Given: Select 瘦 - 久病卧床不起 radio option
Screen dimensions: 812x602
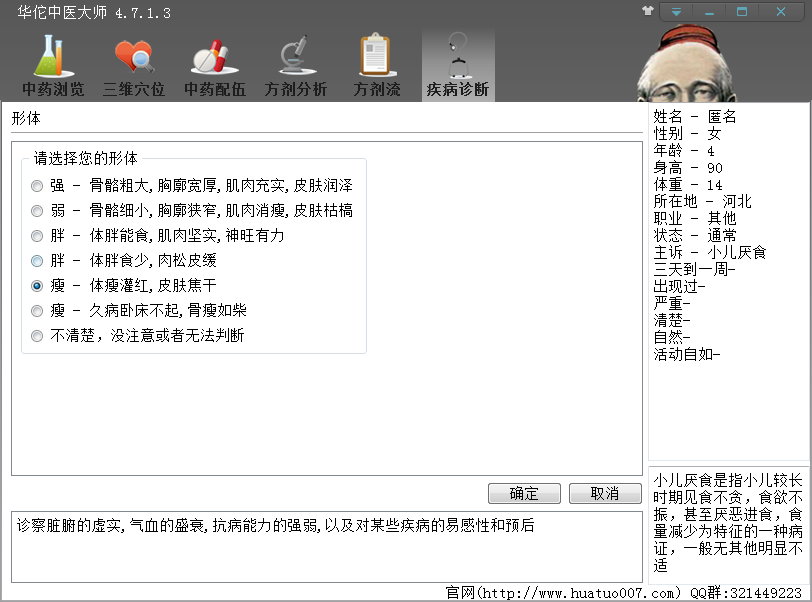Looking at the screenshot, I should coord(37,311).
